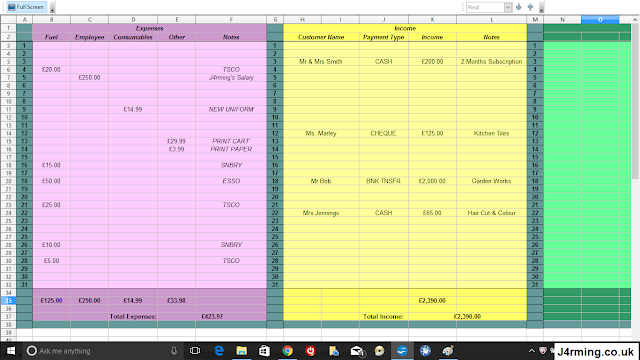The image size is (640, 360).
Task: Click the £14.99 consumables cell on day 9
Action: pos(133,109)
